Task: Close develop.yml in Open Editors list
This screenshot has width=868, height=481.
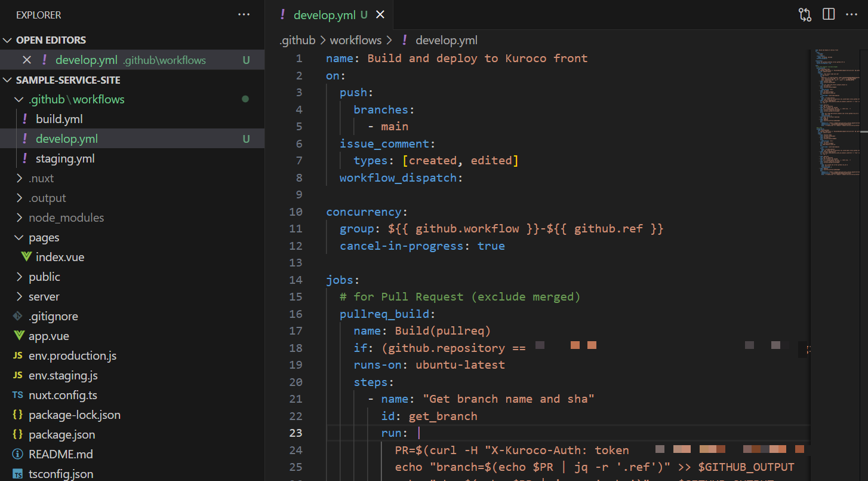Action: [26, 60]
